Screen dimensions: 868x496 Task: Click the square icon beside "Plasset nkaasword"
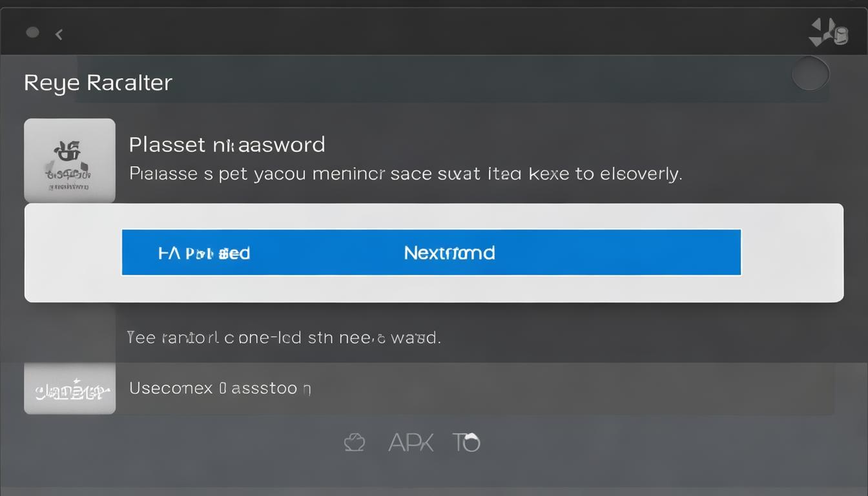[70, 160]
